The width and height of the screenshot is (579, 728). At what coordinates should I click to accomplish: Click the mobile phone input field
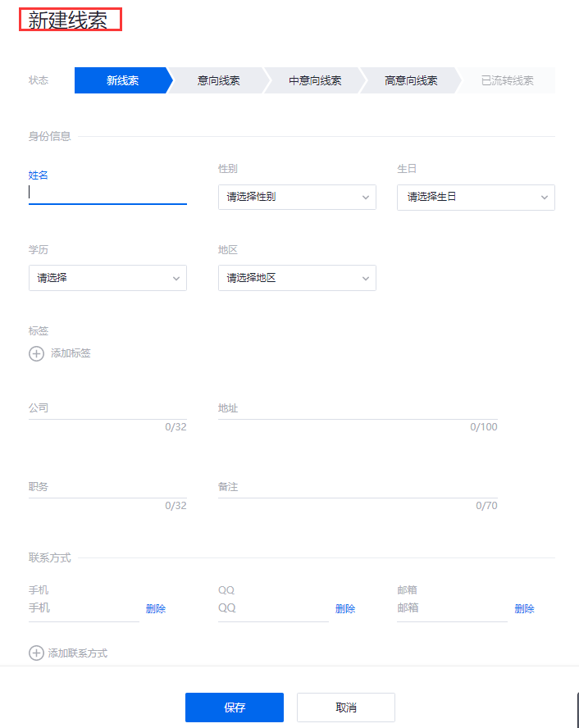click(84, 608)
